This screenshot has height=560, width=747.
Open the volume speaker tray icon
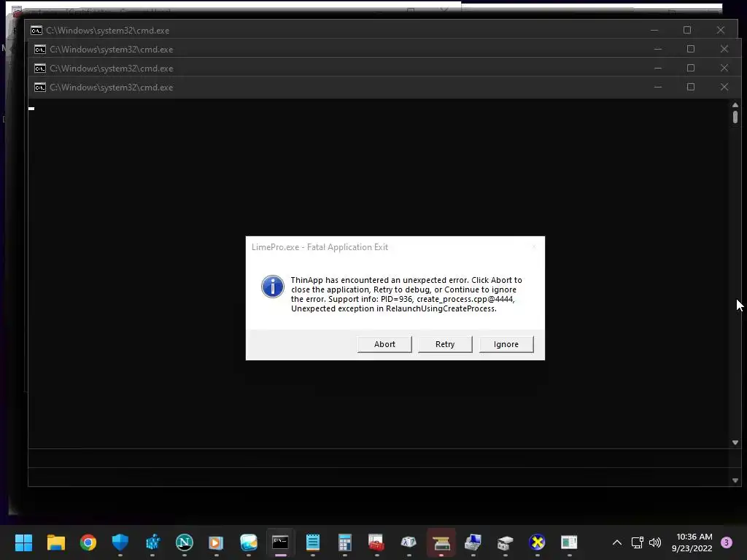tap(656, 542)
